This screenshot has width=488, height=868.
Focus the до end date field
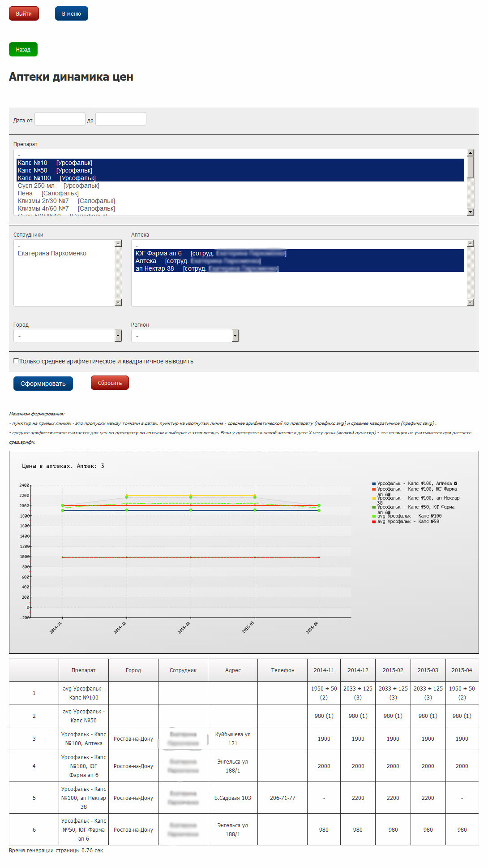[x=120, y=119]
